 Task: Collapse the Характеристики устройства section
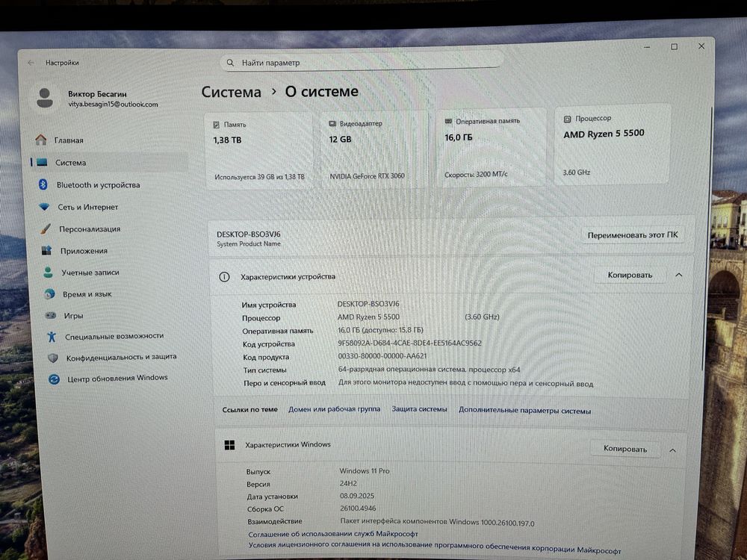coord(679,275)
